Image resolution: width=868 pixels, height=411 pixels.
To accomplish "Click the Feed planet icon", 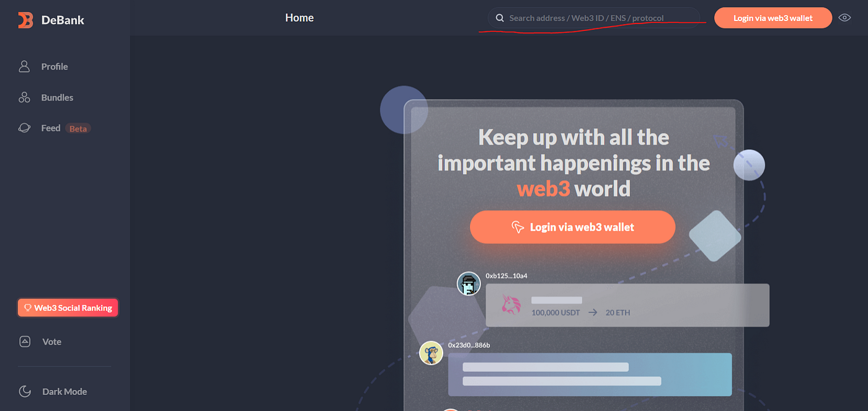I will coord(24,128).
